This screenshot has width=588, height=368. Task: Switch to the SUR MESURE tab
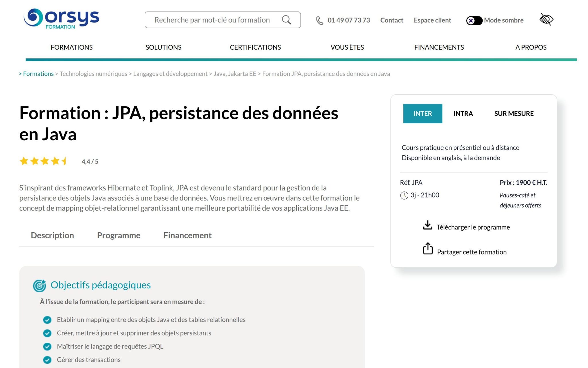click(514, 114)
